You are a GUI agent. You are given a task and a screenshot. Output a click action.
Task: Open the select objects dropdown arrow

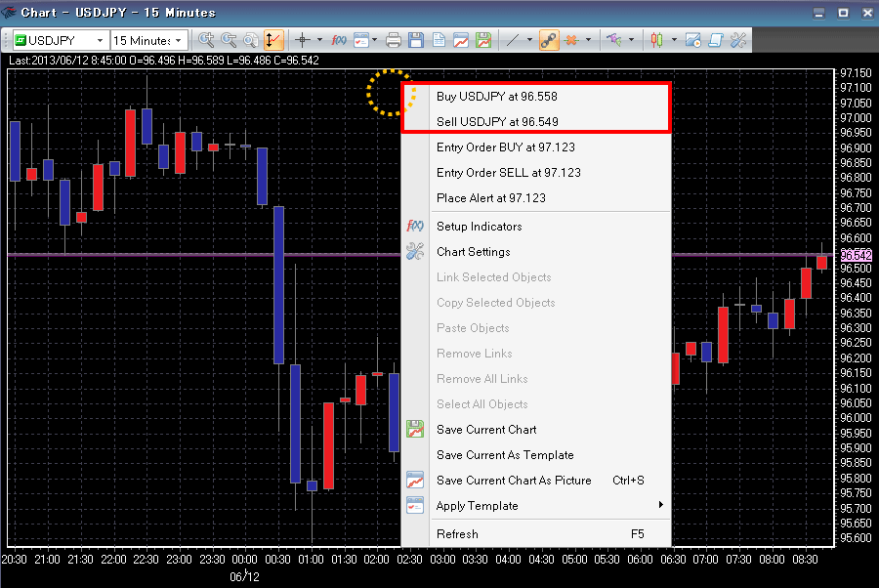tap(631, 40)
